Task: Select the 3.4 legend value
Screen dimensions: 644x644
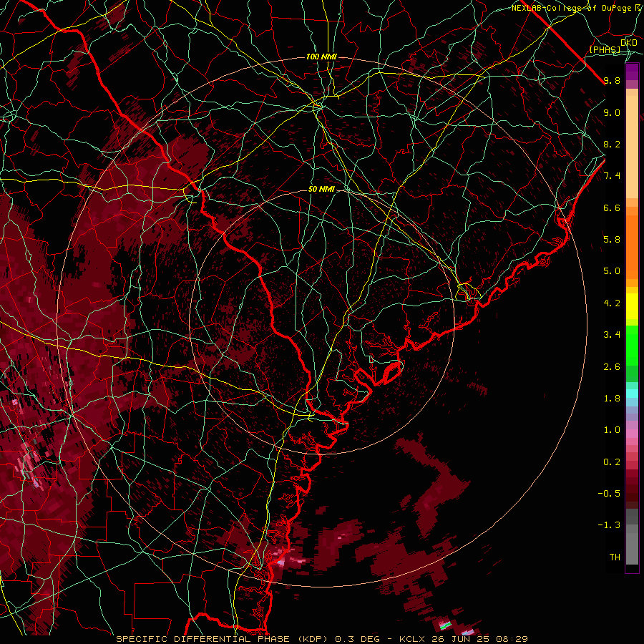Action: click(612, 335)
